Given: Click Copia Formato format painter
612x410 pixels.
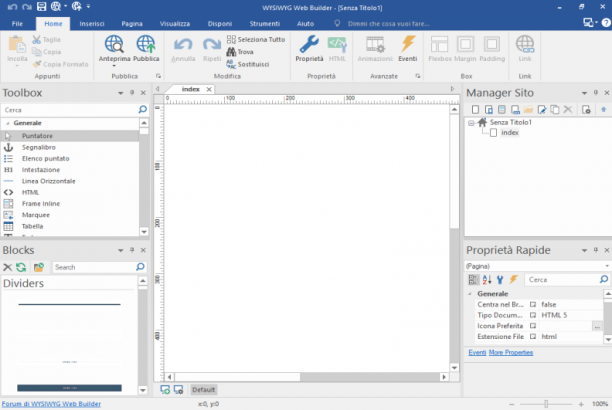Looking at the screenshot, I should click(60, 64).
